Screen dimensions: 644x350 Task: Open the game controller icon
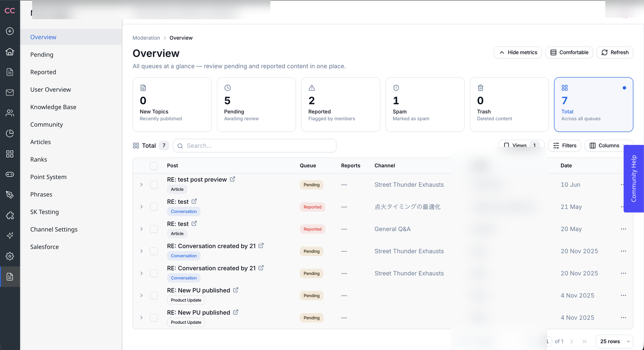tap(10, 174)
